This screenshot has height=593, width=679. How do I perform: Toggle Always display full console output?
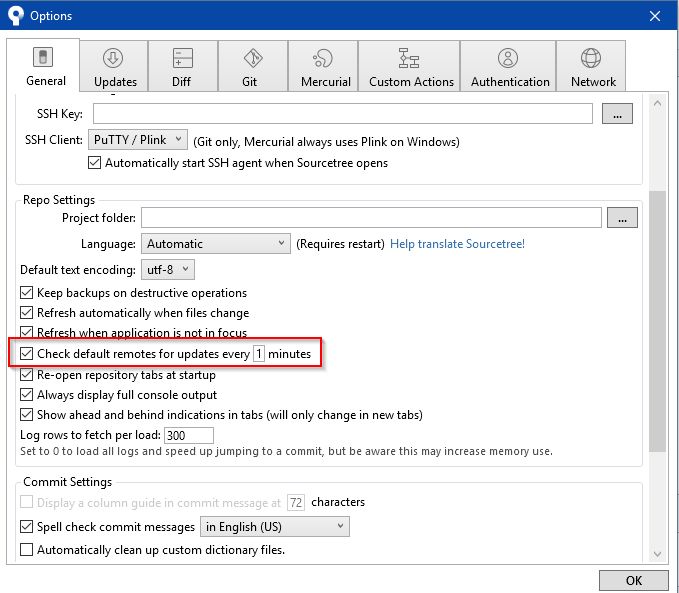coord(26,395)
